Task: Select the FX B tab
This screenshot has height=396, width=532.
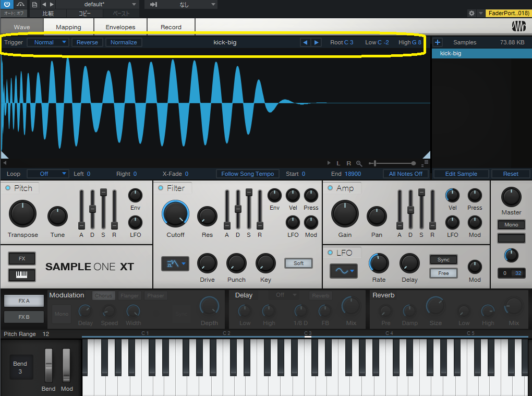Action: pos(24,317)
